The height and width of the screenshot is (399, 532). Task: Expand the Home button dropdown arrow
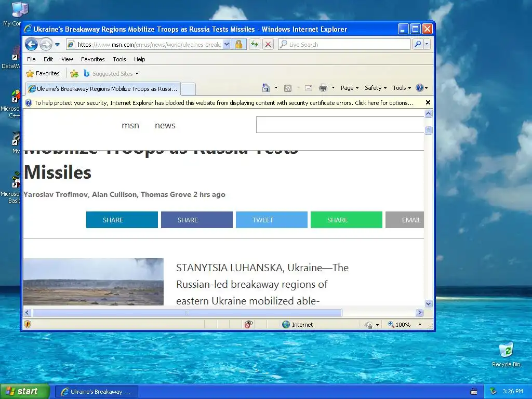[x=276, y=88]
